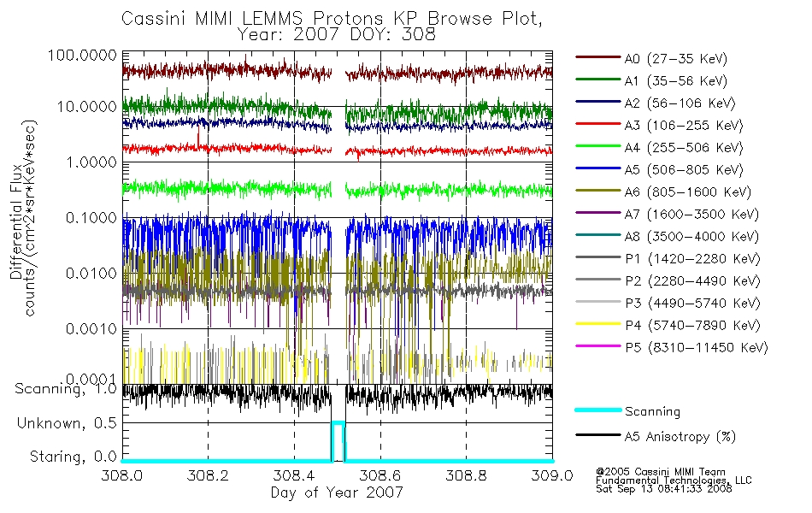Click the 'Staring, 0.0' axis label
Screen dimensions: 812x513
[x=73, y=457]
